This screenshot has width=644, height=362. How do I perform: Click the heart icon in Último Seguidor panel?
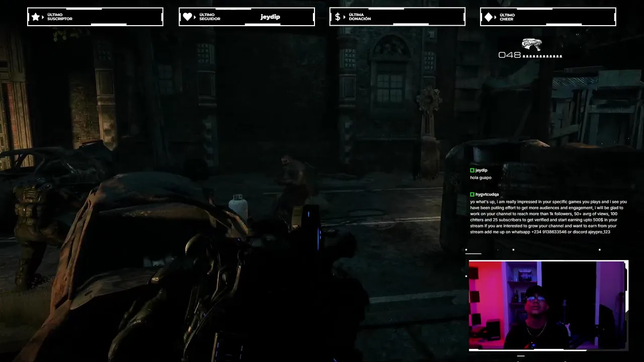(188, 17)
